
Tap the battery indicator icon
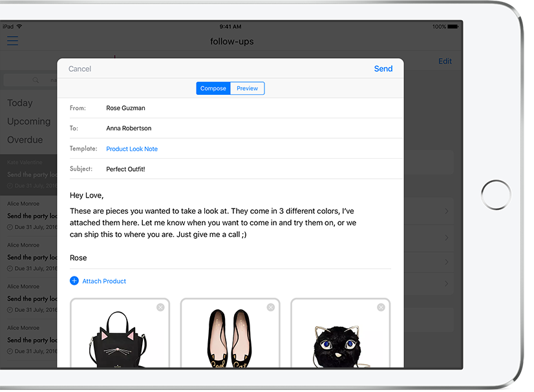pyautogui.click(x=453, y=26)
